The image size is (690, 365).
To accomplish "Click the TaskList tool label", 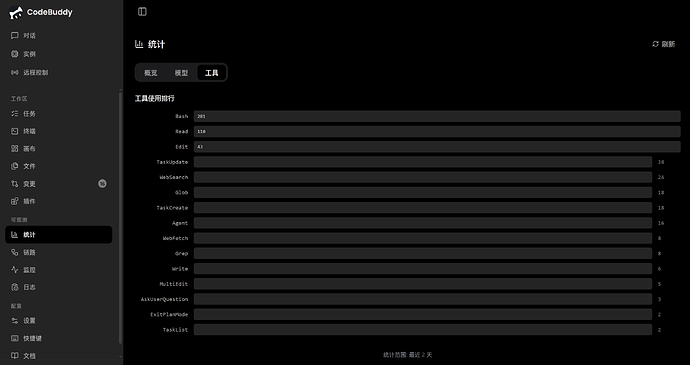I will pos(175,330).
